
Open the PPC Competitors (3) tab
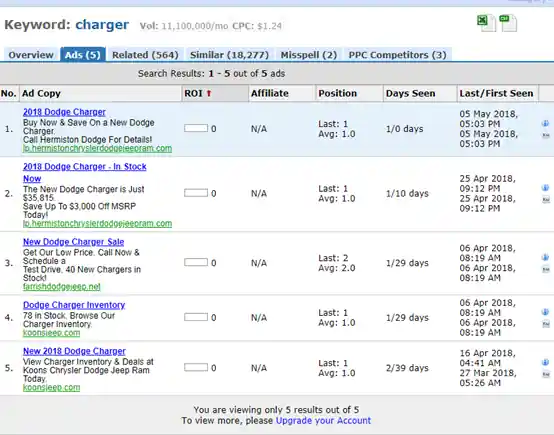397,55
